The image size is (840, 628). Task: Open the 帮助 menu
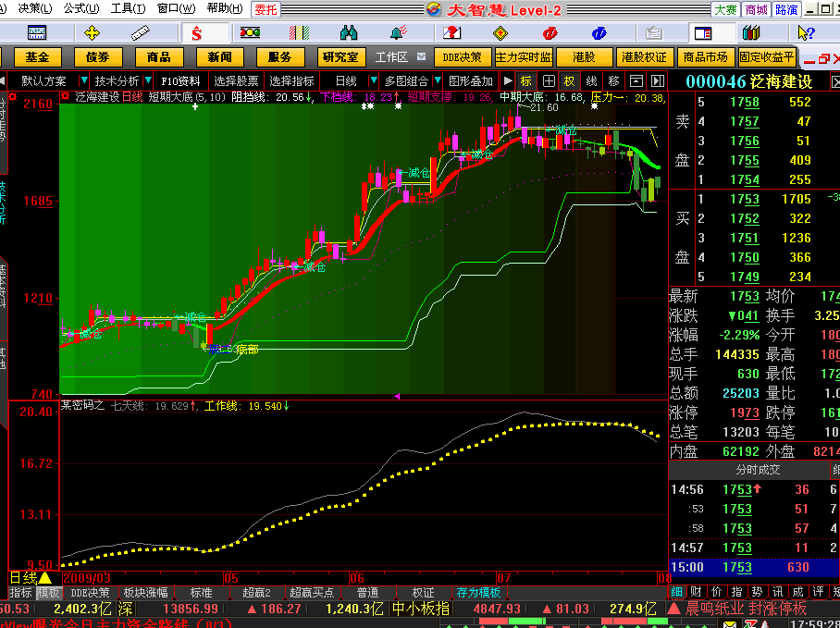225,8
